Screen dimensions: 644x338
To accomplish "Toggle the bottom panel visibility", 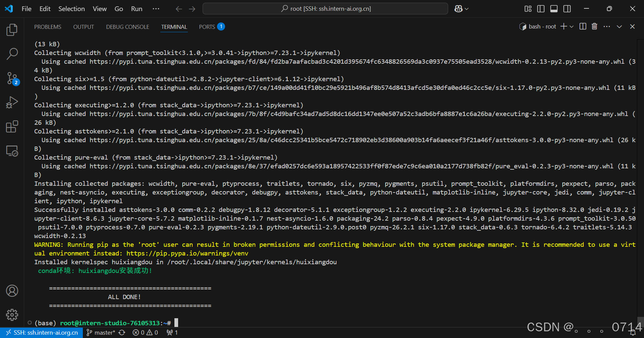I will pos(554,9).
